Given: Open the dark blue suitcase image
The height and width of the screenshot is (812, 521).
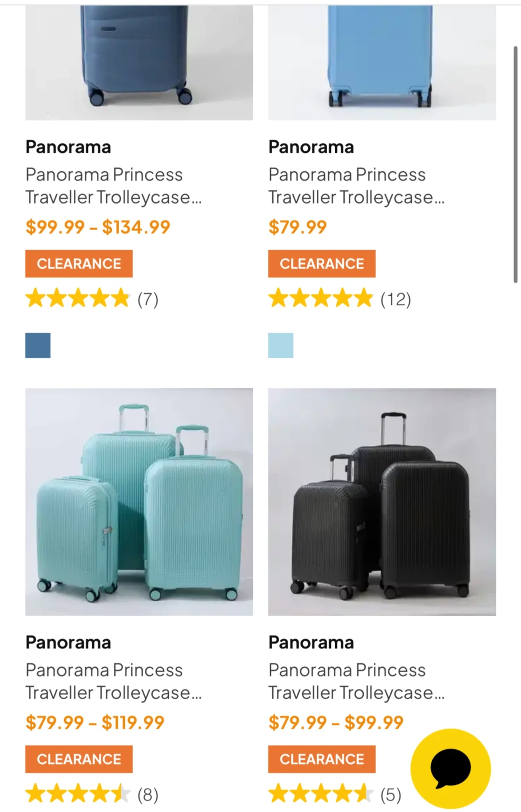Looking at the screenshot, I should (139, 63).
